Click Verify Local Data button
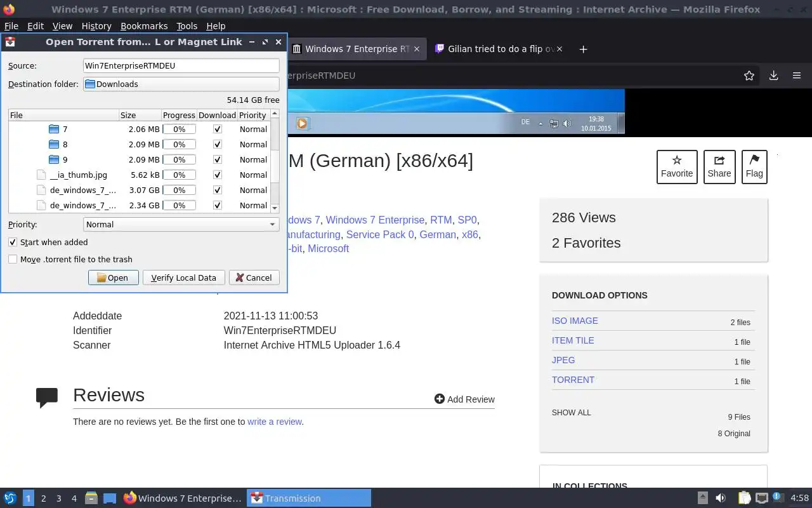This screenshot has width=812, height=508. click(x=183, y=277)
